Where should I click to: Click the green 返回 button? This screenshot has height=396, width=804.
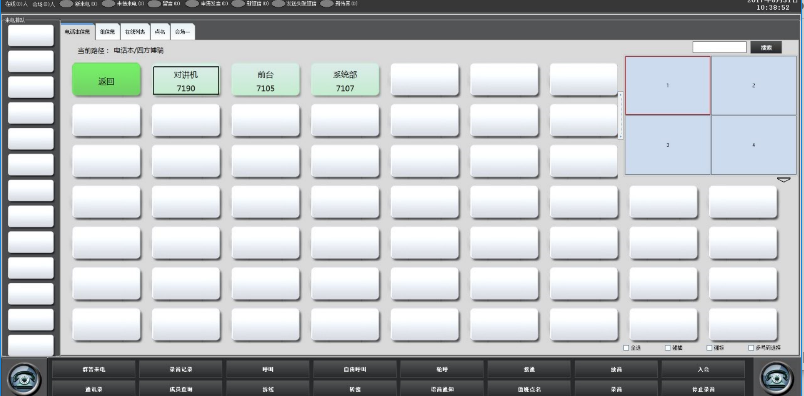click(106, 80)
